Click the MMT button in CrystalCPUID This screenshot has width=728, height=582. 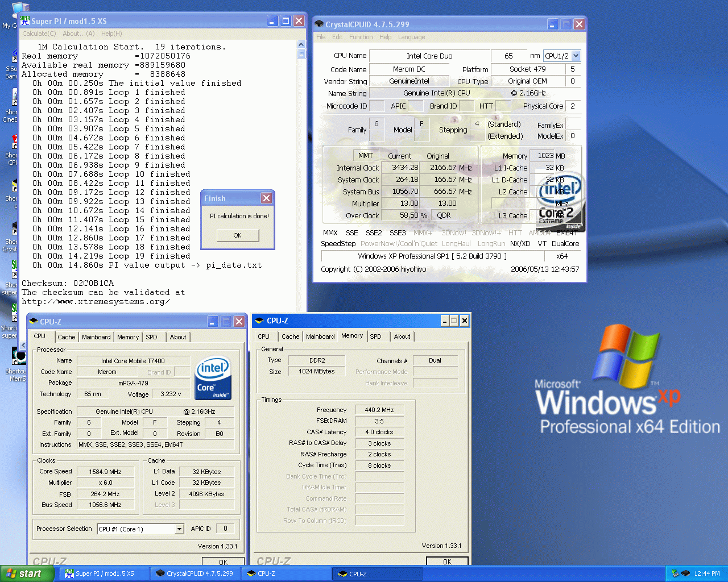tap(366, 155)
